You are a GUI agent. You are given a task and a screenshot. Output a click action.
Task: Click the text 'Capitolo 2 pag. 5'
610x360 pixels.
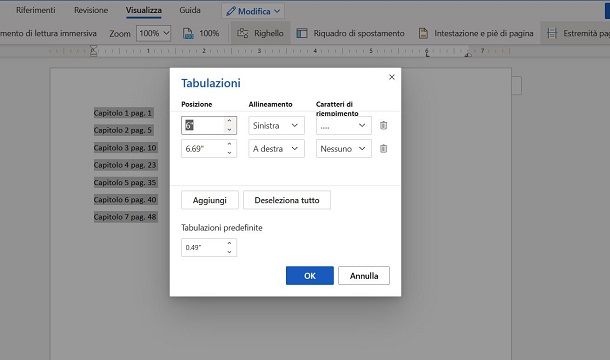[x=123, y=130]
